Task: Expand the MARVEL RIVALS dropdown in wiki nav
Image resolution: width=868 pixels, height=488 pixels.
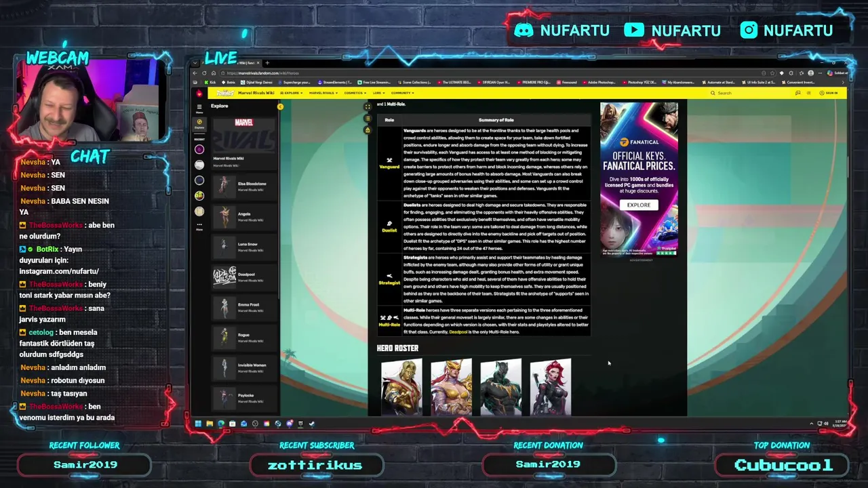Action: pyautogui.click(x=323, y=93)
